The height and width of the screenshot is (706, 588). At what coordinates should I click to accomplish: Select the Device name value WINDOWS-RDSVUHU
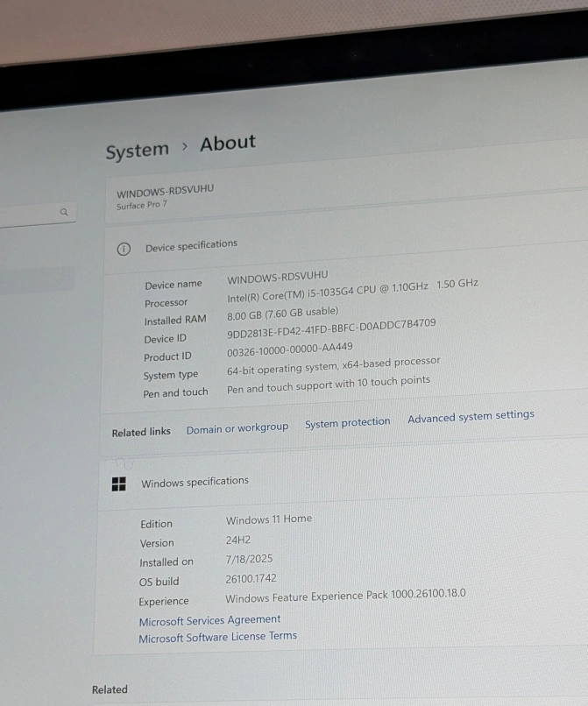278,277
